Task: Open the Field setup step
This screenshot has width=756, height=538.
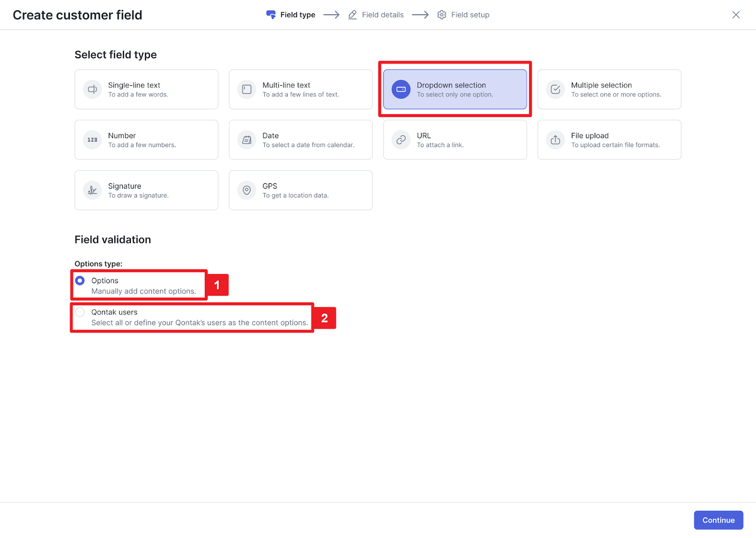Action: (463, 15)
